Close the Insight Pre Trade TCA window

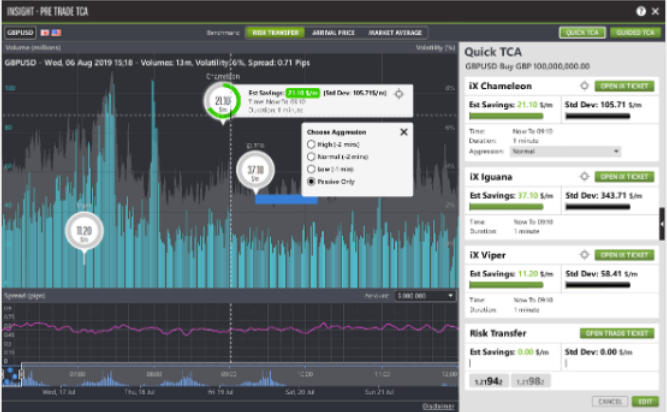click(655, 11)
